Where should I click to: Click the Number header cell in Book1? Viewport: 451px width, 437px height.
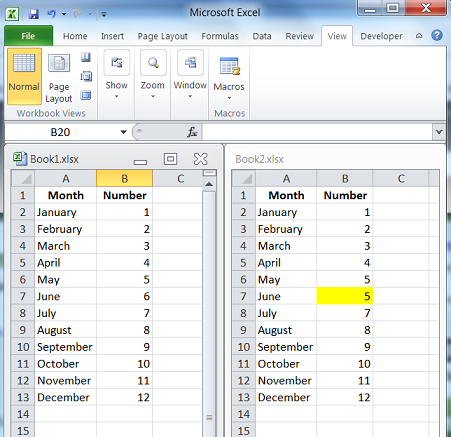(125, 195)
